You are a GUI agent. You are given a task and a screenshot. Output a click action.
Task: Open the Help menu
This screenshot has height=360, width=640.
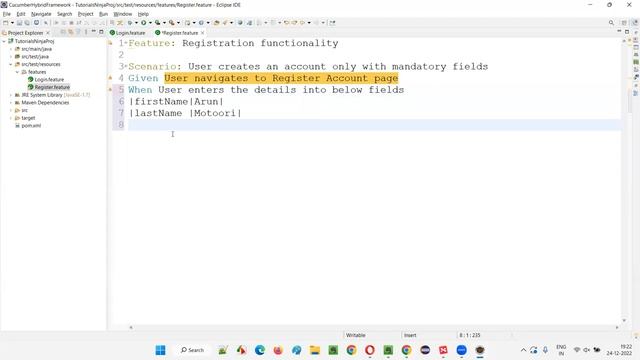click(x=143, y=14)
